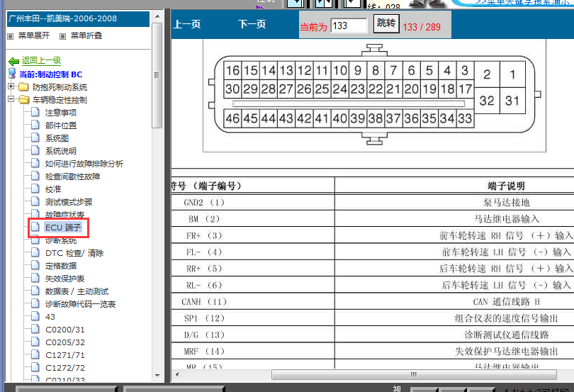Open 诊断故障代码一览表 document
The image size is (574, 392).
pyautogui.click(x=80, y=304)
